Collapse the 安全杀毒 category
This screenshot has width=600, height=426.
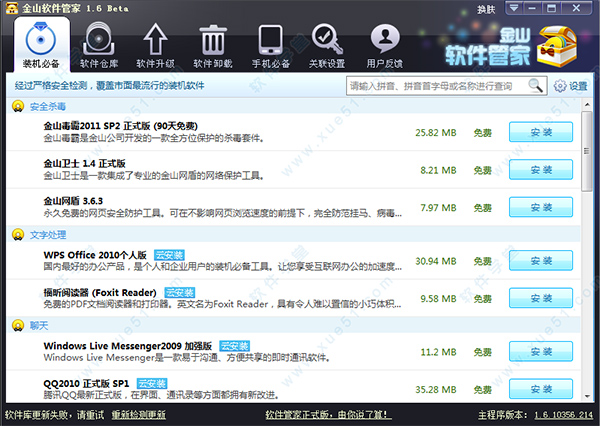18,106
